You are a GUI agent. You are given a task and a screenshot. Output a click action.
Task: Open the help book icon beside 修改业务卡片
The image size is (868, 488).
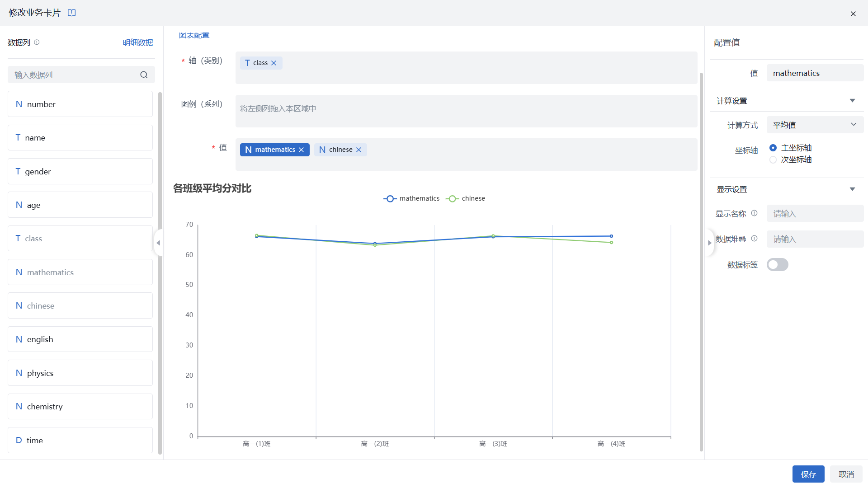click(x=71, y=13)
